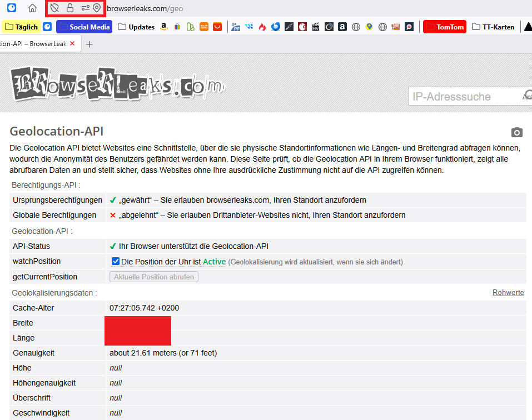532x420 pixels.
Task: Go to the home page via house icon
Action: (32, 8)
